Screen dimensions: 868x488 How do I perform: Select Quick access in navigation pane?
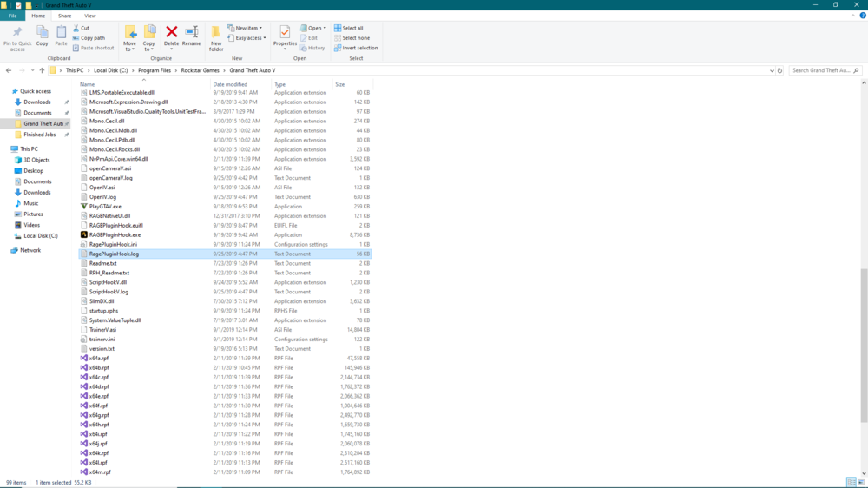point(36,91)
